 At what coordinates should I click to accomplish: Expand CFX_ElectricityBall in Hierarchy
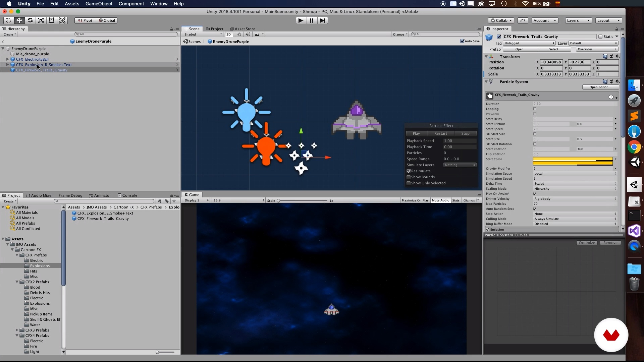click(8, 59)
